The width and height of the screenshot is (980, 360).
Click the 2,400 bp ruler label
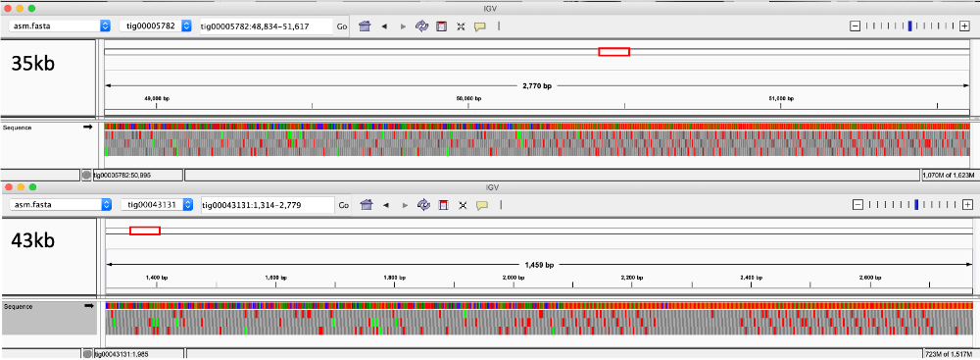pyautogui.click(x=752, y=277)
